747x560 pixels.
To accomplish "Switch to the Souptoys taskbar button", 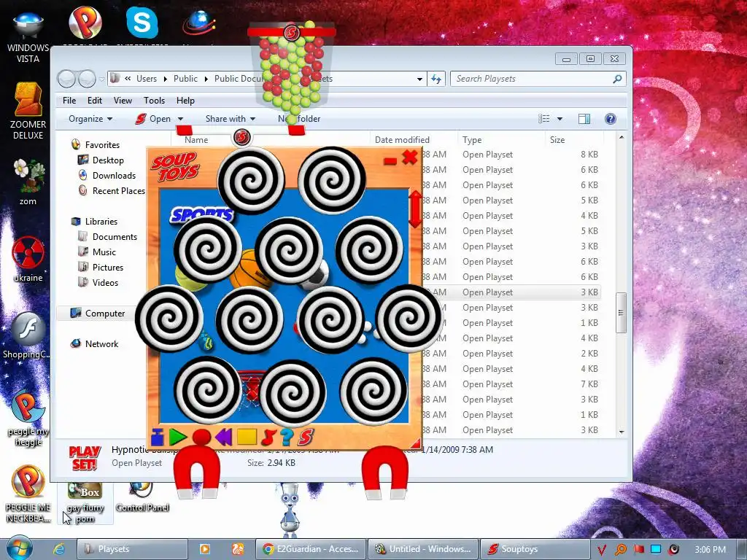I will point(535,549).
